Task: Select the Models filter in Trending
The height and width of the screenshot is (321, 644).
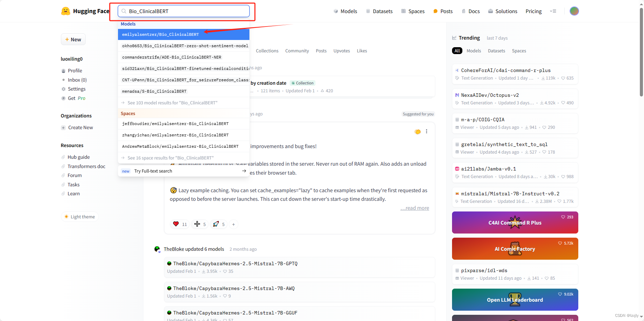Action: (474, 51)
